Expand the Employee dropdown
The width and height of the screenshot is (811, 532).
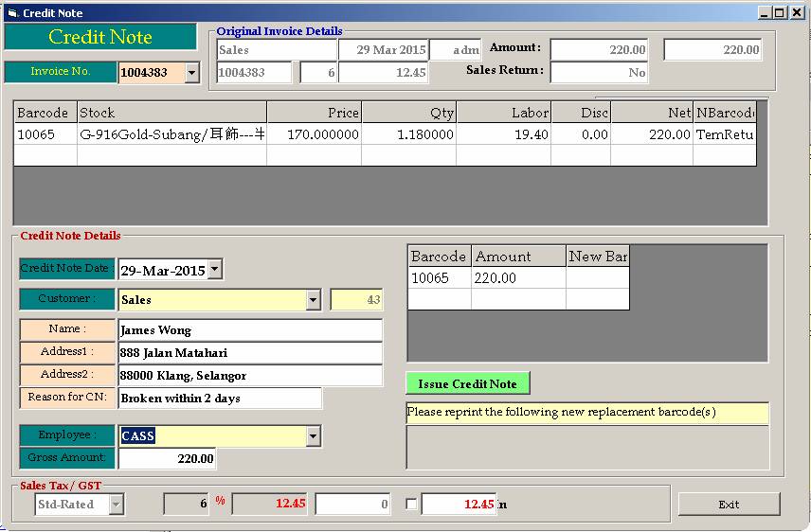(x=313, y=435)
